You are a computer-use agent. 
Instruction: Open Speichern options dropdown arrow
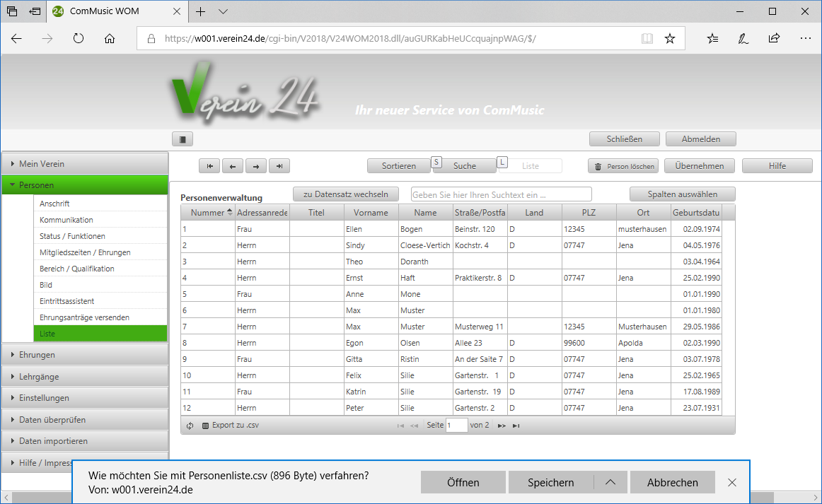pos(610,483)
